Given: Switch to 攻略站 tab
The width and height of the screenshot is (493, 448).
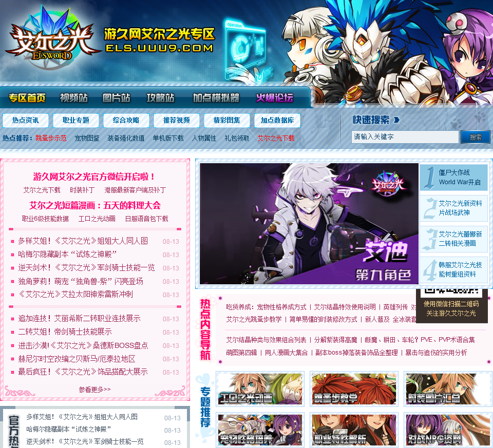Looking at the screenshot, I should [x=160, y=98].
